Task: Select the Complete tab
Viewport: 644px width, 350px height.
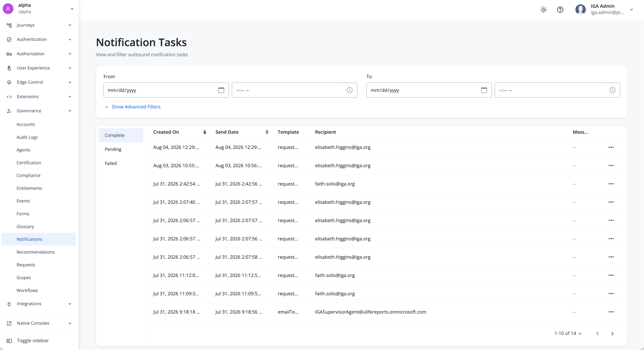Action: [x=121, y=135]
